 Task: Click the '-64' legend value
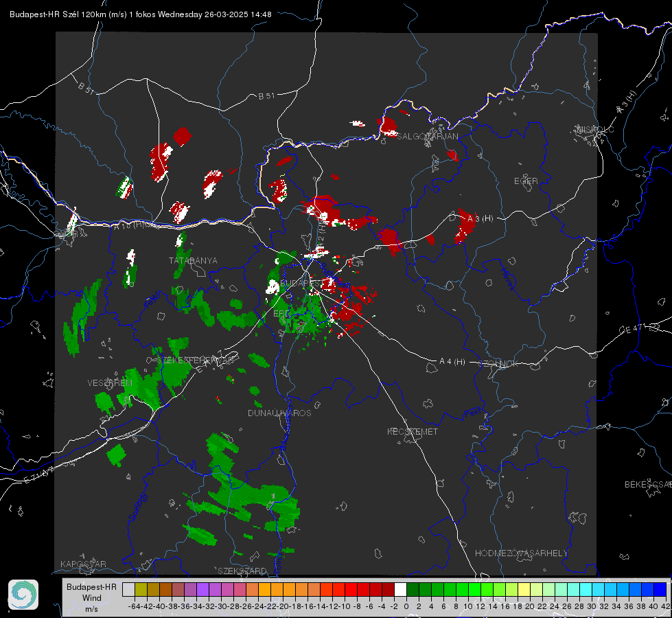(x=134, y=606)
